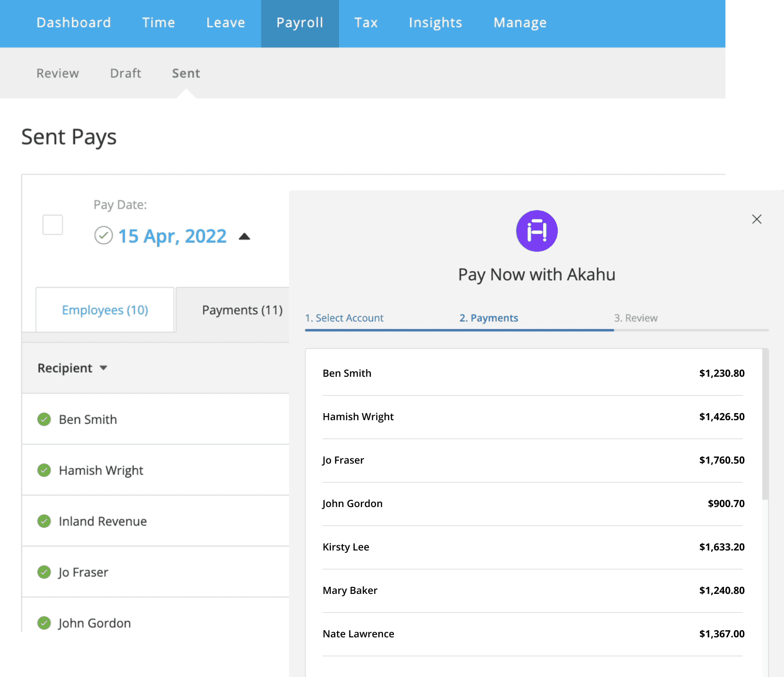The height and width of the screenshot is (677, 784).
Task: Proceed to the Review step
Action: pos(636,318)
